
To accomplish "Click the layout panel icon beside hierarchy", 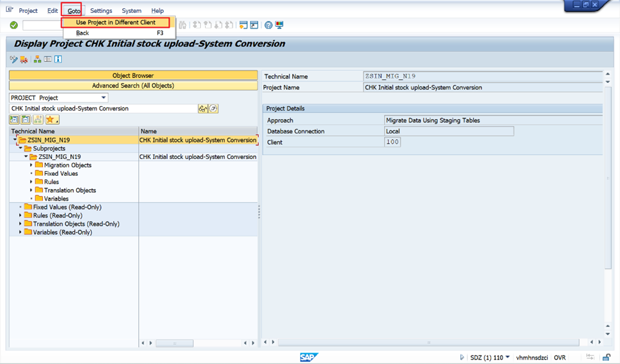I will pos(48,59).
